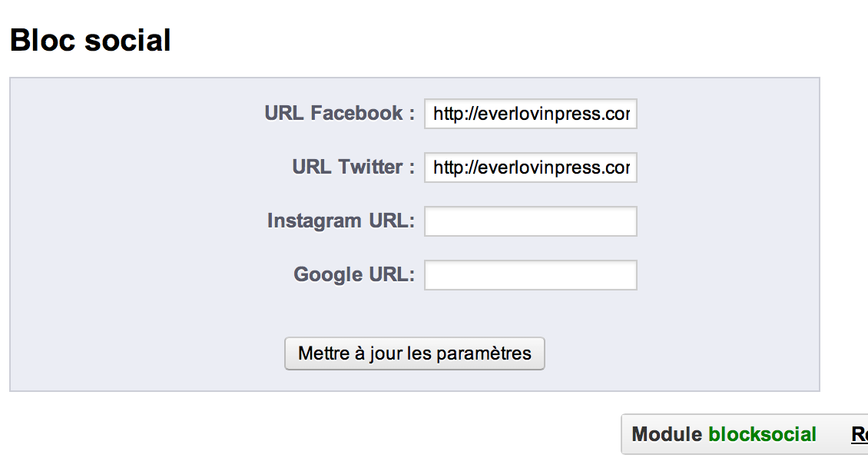Click the green blocksocial module name
Screen dimensions: 868x458
[x=762, y=435]
